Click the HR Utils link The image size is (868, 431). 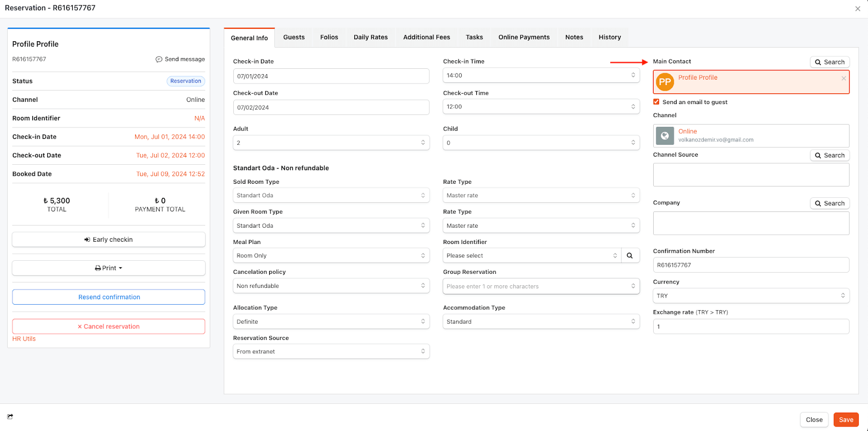(24, 339)
